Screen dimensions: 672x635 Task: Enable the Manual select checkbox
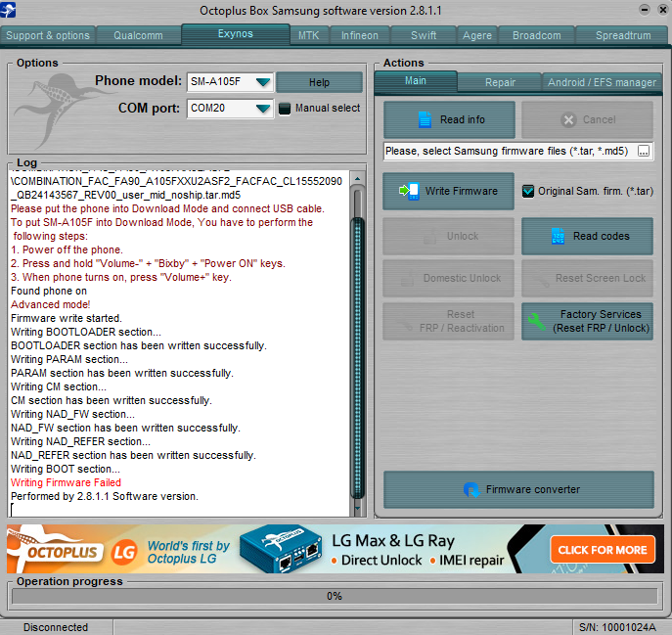point(284,108)
